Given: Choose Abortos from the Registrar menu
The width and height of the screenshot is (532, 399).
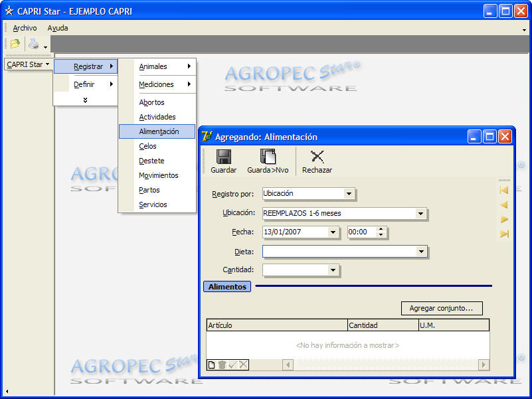Looking at the screenshot, I should [157, 102].
